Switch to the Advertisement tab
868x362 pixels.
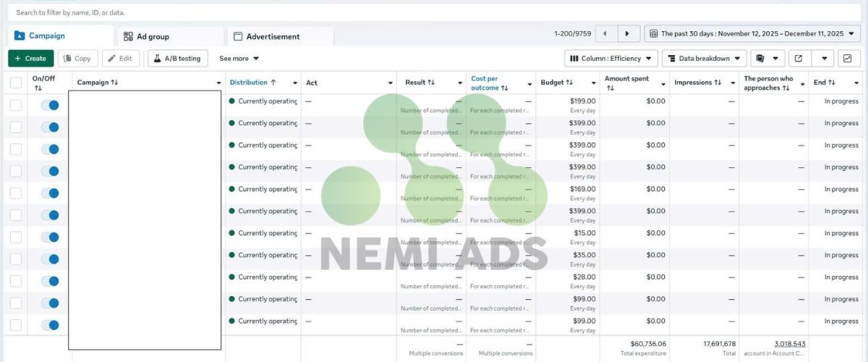tap(281, 36)
